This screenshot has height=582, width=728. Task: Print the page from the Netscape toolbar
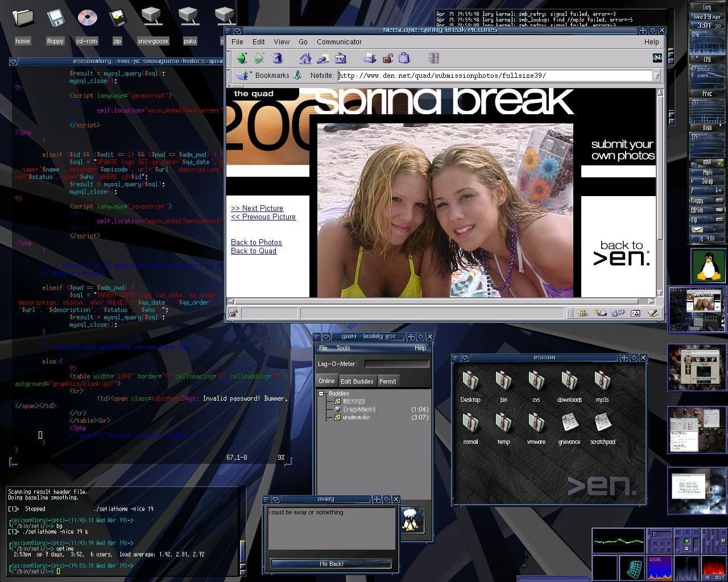(x=370, y=58)
